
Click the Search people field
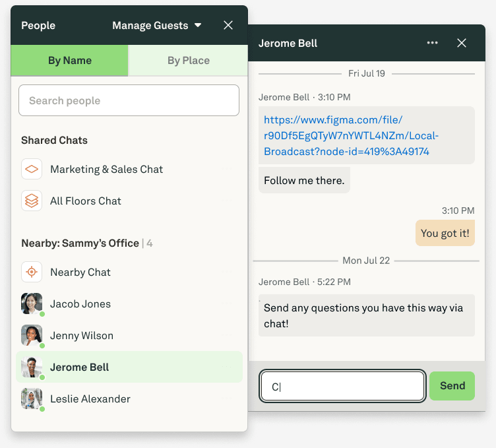129,100
